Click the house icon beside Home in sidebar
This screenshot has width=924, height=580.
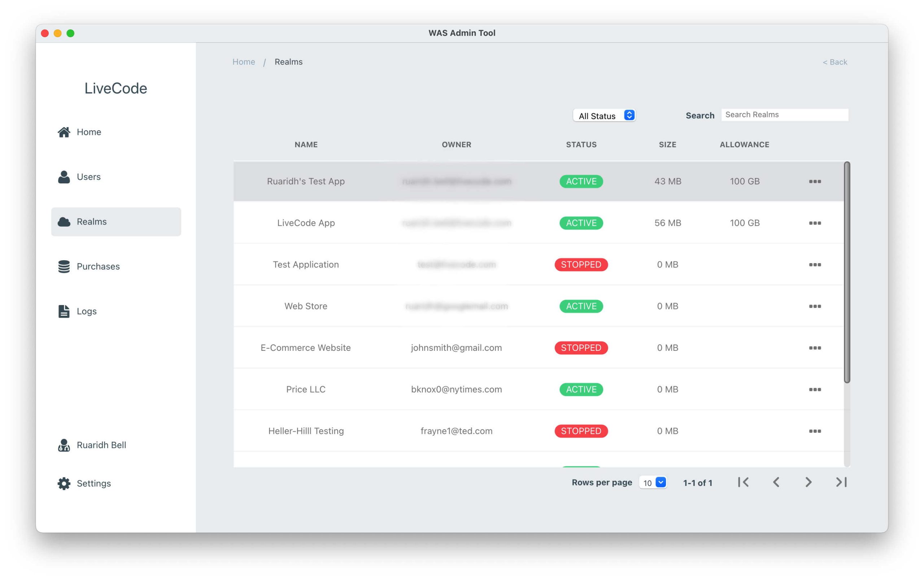tap(64, 132)
